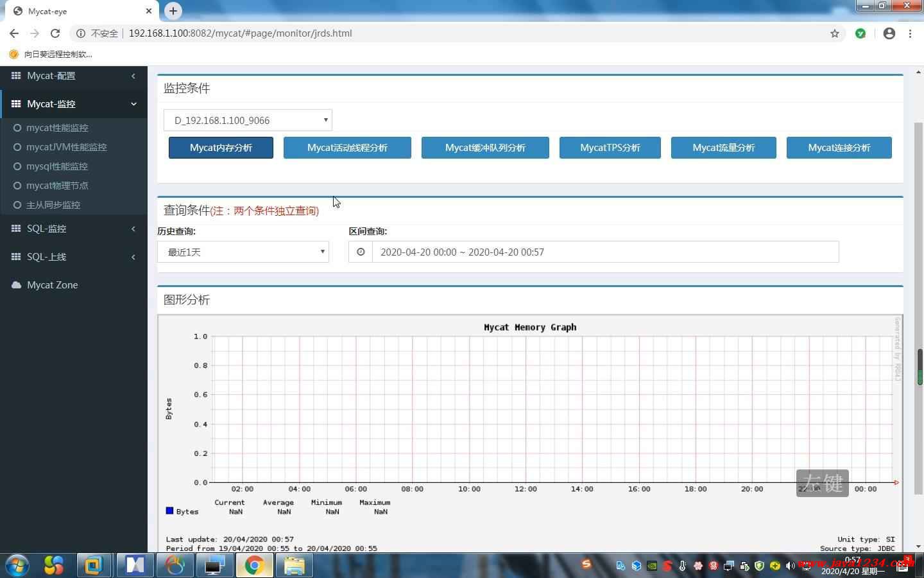This screenshot has height=578, width=924.
Task: Open the SQL-监控 sidebar menu
Action: [74, 229]
